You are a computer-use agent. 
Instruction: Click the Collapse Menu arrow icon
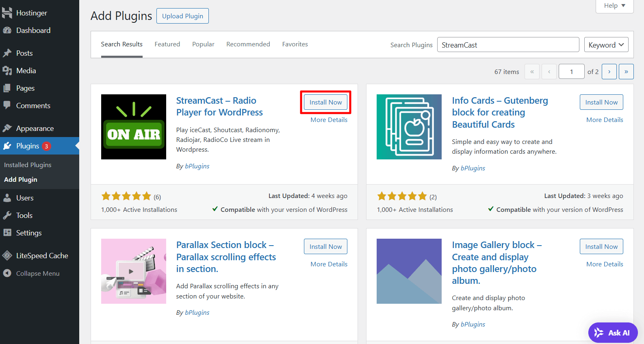(7, 273)
